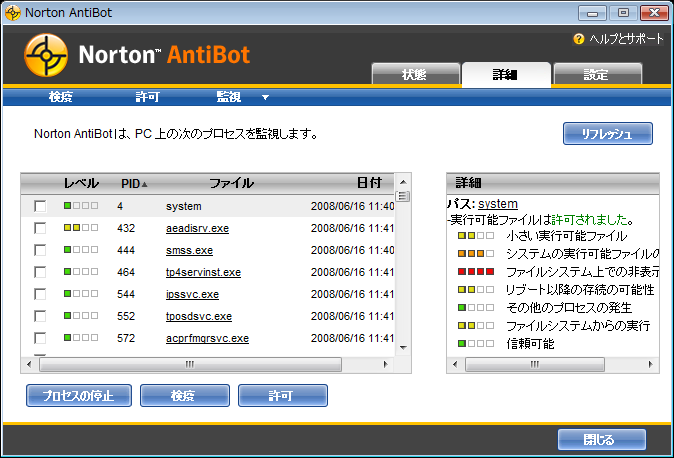Screen dimensions: 674x458
Task: Click the risk indicator for ファイルシステムからの実行
Action: click(475, 326)
